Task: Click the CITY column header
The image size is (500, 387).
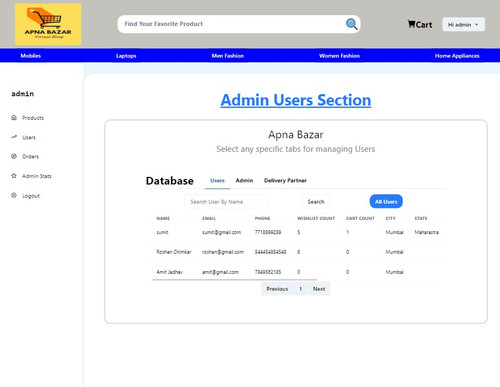Action: (391, 218)
